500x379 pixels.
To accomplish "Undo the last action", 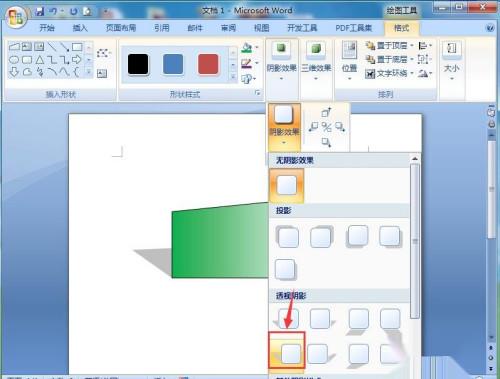I will pos(53,12).
